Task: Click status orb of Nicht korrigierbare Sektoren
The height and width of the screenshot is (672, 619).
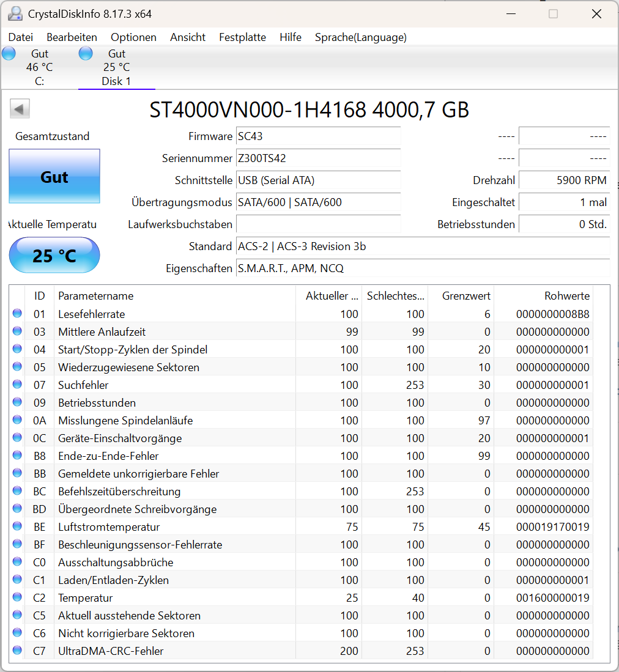Action: [x=17, y=633]
